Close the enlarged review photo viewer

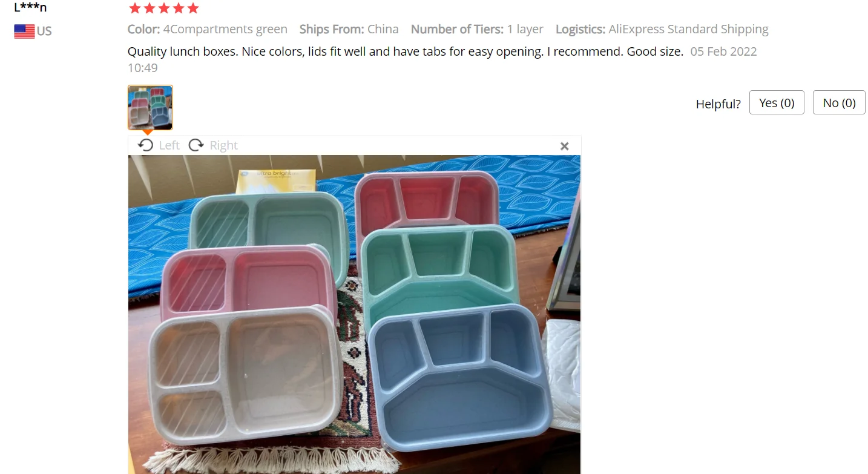click(564, 146)
